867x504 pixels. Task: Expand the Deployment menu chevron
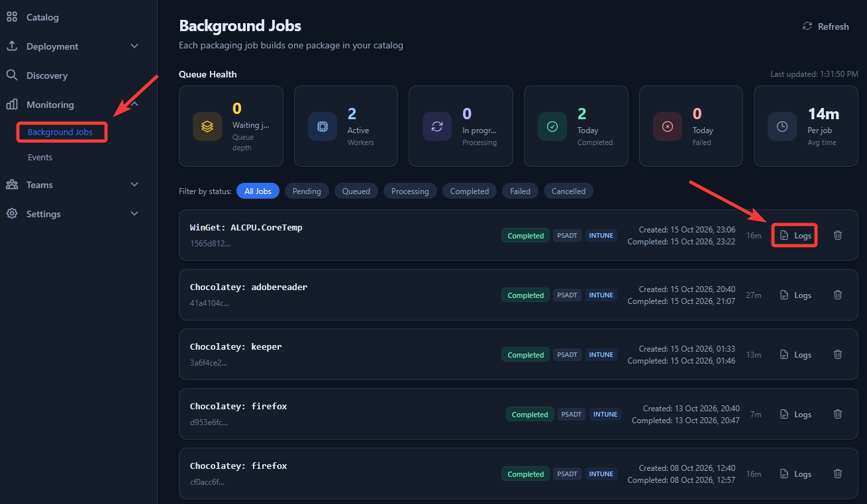point(134,46)
